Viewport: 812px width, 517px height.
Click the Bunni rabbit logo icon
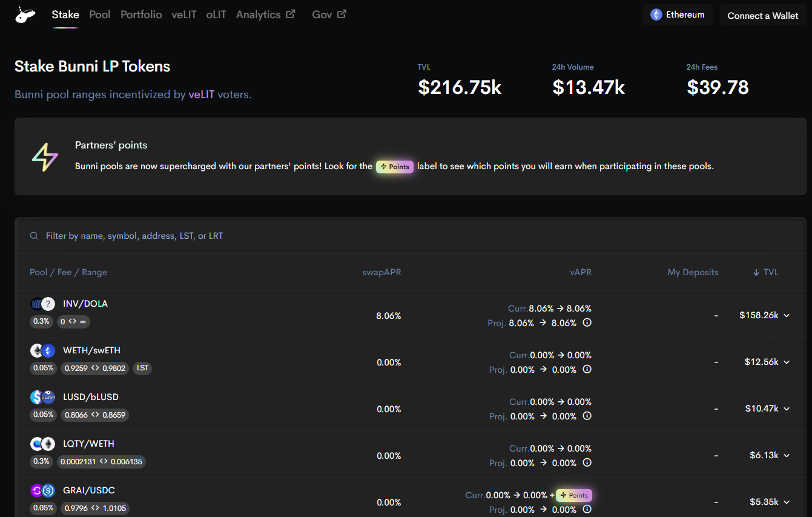pyautogui.click(x=24, y=15)
